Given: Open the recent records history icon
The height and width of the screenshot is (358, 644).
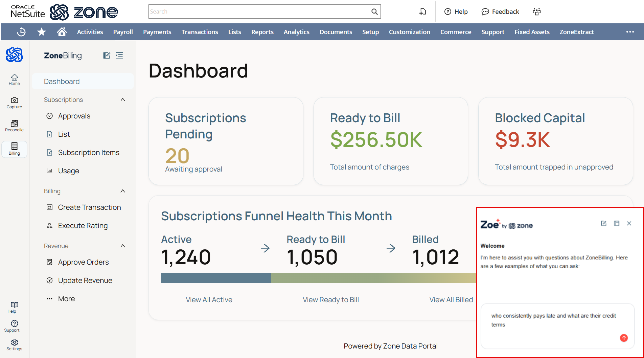Looking at the screenshot, I should 21,32.
